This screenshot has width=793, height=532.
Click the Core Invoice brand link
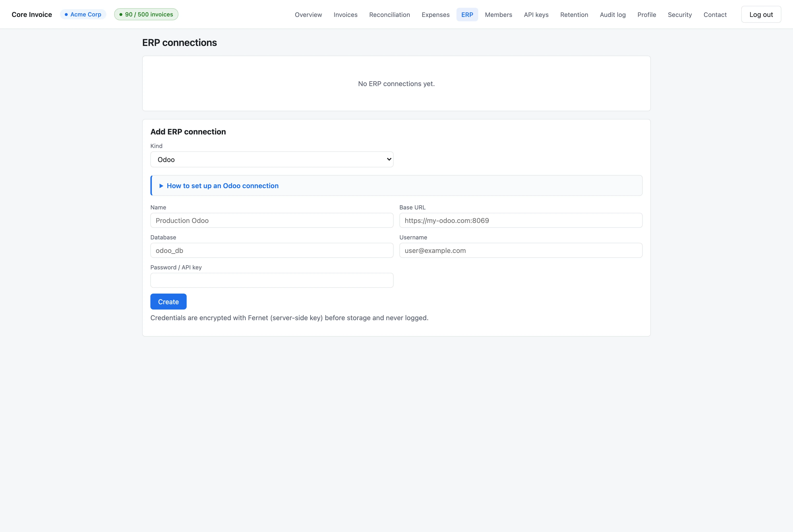pyautogui.click(x=32, y=15)
